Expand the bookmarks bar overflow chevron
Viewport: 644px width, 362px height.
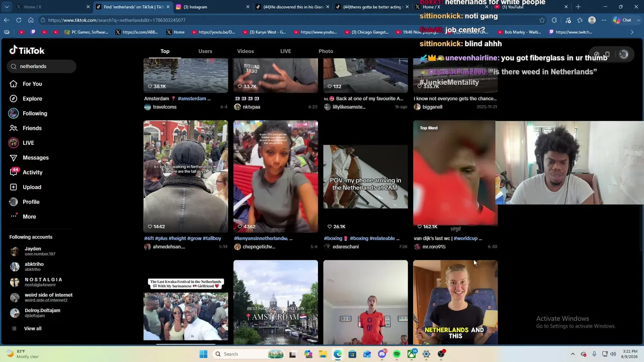[632, 32]
